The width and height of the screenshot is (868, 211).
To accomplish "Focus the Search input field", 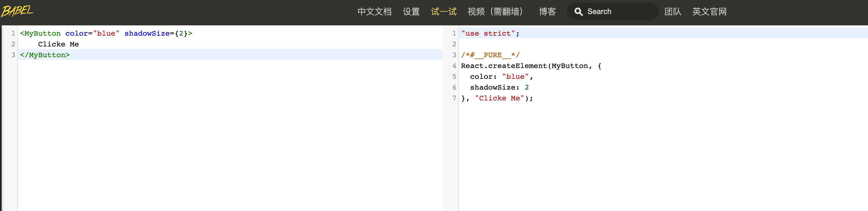I will [613, 11].
